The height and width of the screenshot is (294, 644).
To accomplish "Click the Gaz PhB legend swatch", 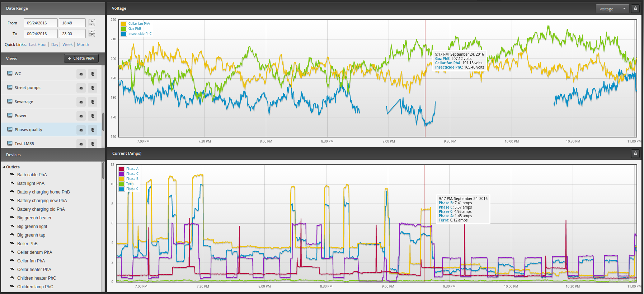I will (124, 29).
